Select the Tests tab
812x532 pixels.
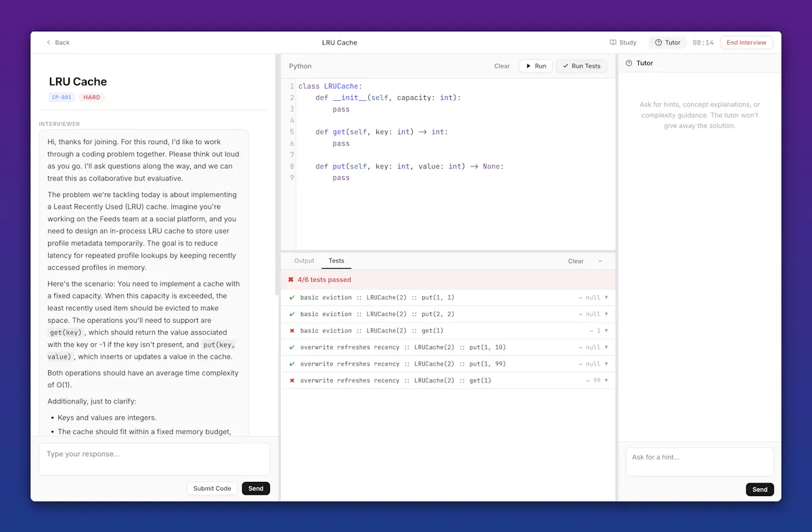coord(336,261)
